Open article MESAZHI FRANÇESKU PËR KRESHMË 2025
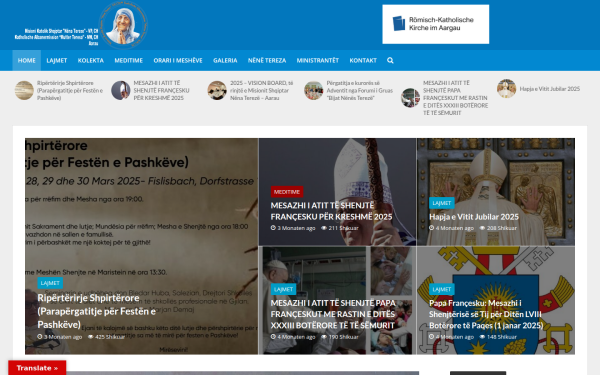This screenshot has height=375, width=600. point(331,211)
